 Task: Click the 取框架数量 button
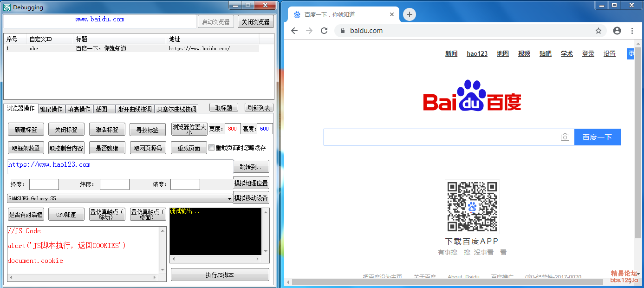[x=26, y=148]
